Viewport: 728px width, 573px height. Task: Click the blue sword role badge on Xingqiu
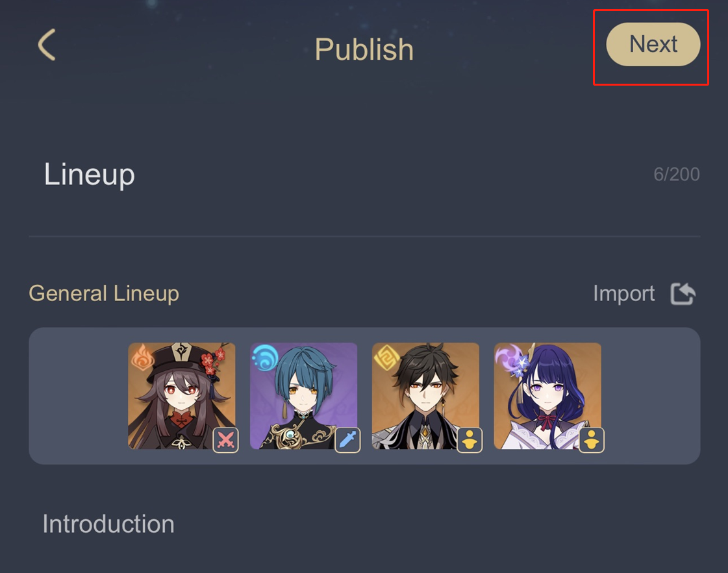tap(347, 440)
